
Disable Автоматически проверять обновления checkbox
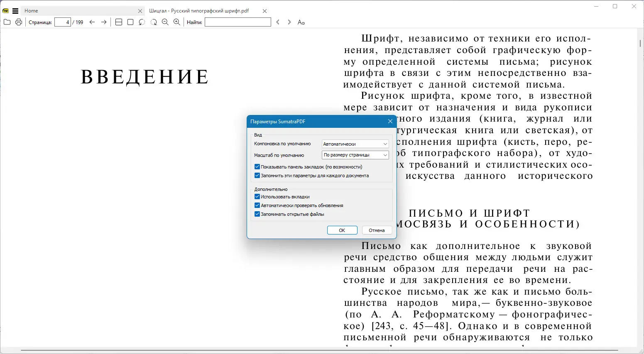coord(257,205)
